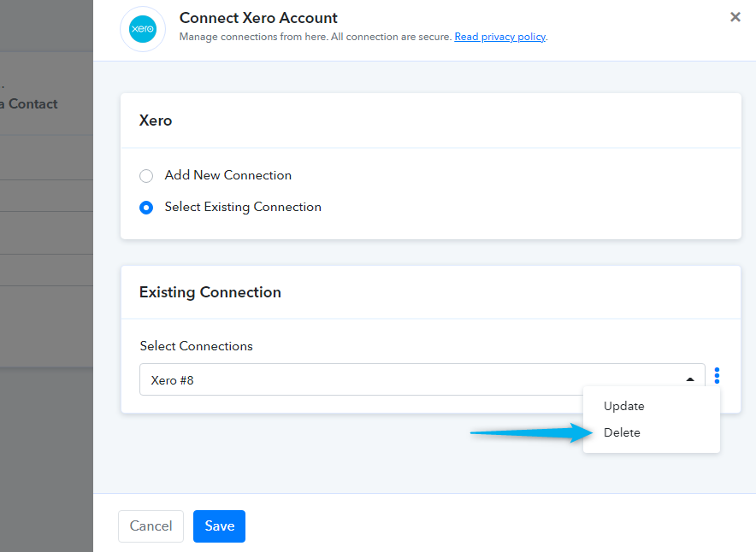This screenshot has width=756, height=552.
Task: Click the Select Connections field label
Action: (x=197, y=346)
